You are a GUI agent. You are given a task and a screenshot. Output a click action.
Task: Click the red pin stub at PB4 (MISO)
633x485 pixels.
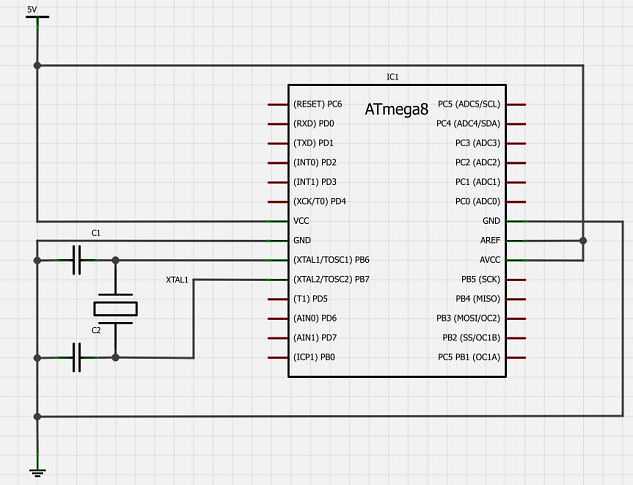pos(516,299)
